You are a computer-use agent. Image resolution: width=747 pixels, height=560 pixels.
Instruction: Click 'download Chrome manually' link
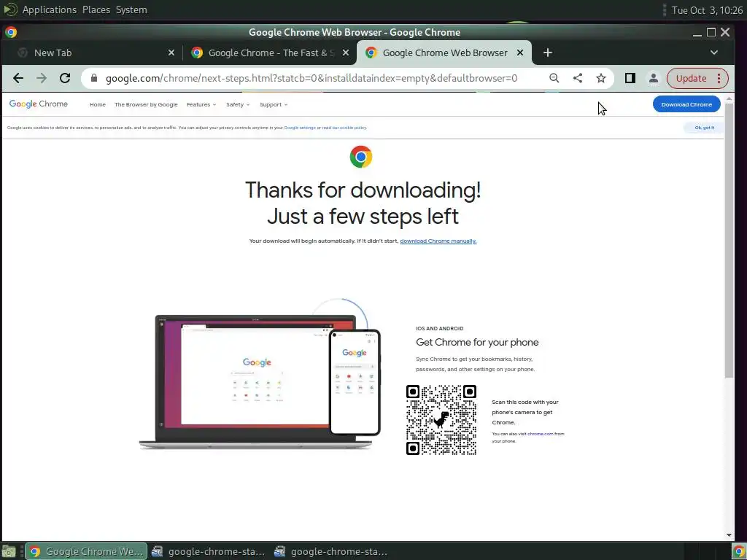click(438, 241)
